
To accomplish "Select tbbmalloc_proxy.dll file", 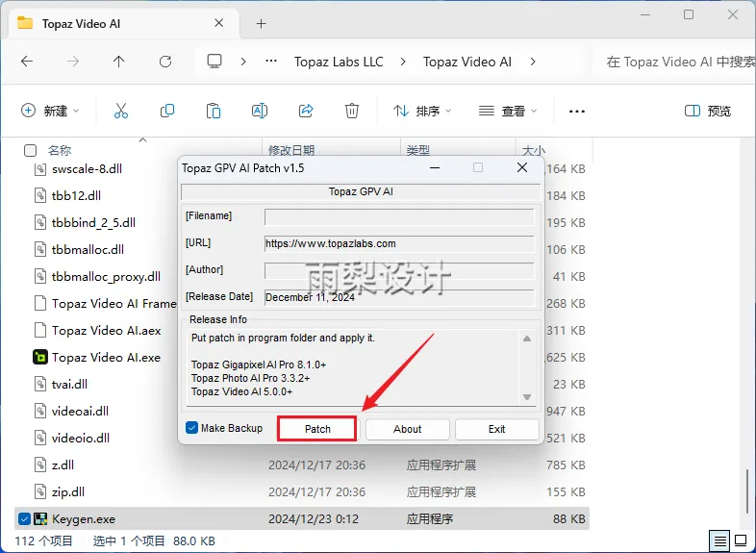I will (106, 277).
